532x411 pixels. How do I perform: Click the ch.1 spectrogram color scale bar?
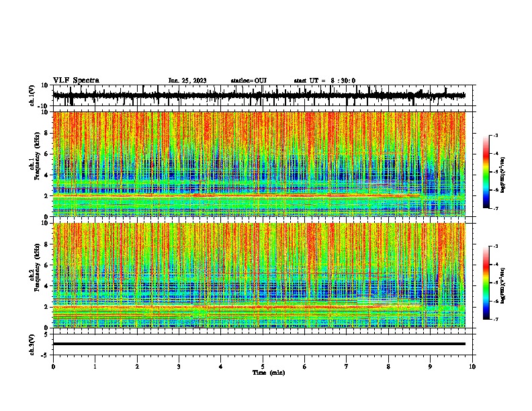(486, 172)
